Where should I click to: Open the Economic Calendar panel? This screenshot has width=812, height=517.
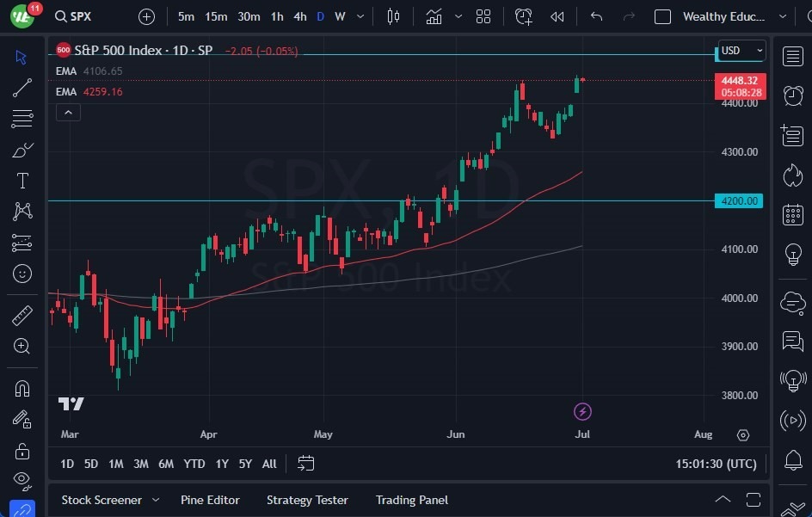(x=792, y=213)
